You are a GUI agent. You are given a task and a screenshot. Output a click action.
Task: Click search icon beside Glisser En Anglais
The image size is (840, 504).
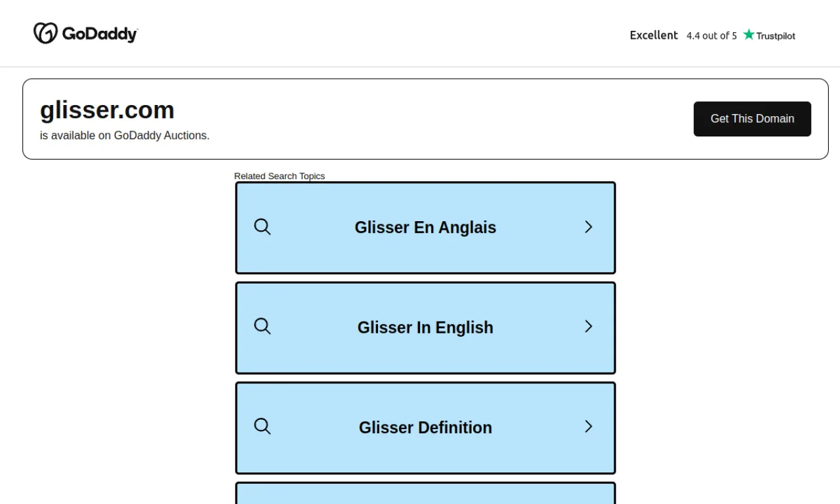262,227
